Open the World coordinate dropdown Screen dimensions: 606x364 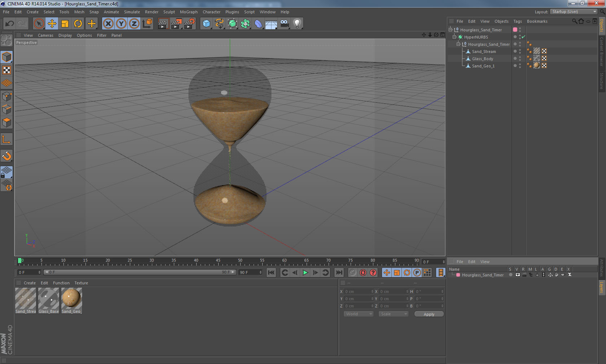[358, 314]
